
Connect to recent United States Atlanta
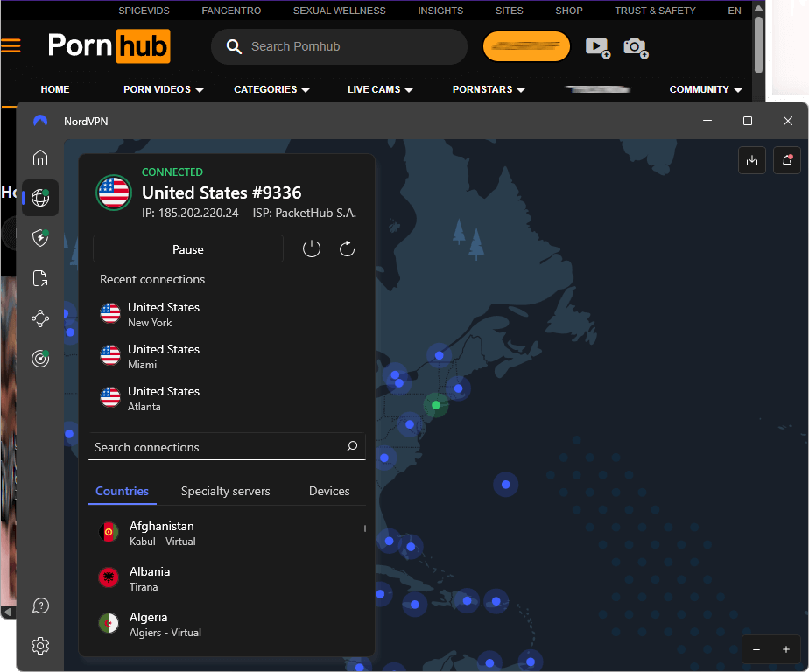[x=227, y=399]
